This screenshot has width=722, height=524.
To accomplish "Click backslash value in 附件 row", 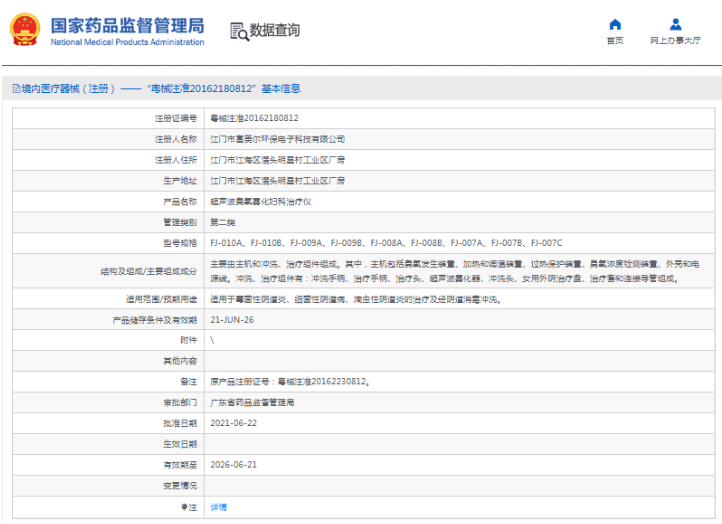I will pyautogui.click(x=212, y=340).
